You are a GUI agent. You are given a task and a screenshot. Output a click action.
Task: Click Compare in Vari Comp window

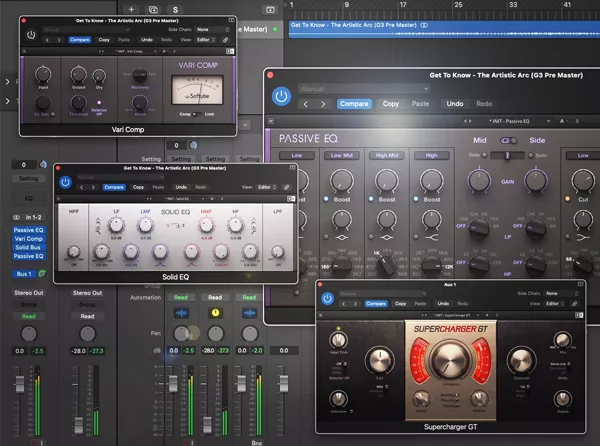(80, 40)
